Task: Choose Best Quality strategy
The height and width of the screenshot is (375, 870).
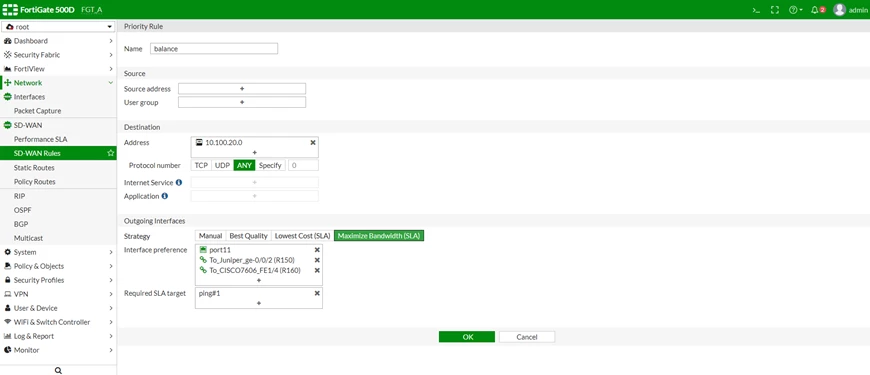Action: tap(249, 236)
